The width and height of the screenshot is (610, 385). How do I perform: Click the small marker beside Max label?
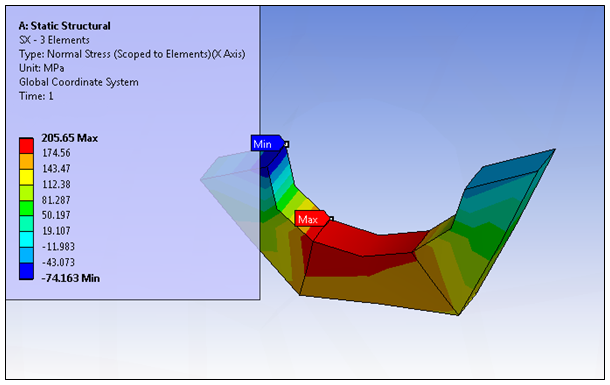[331, 219]
